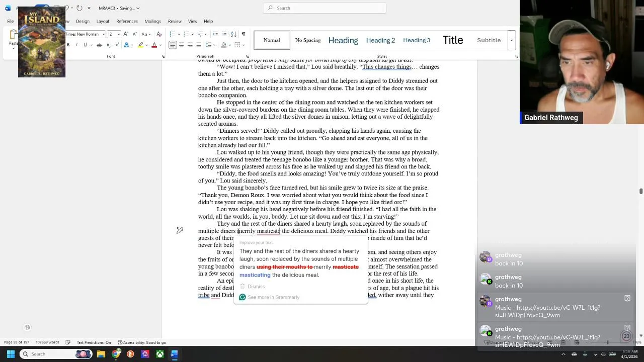Screen dimensions: 644x362
Task: Switch to the Layout tab
Action: click(103, 21)
